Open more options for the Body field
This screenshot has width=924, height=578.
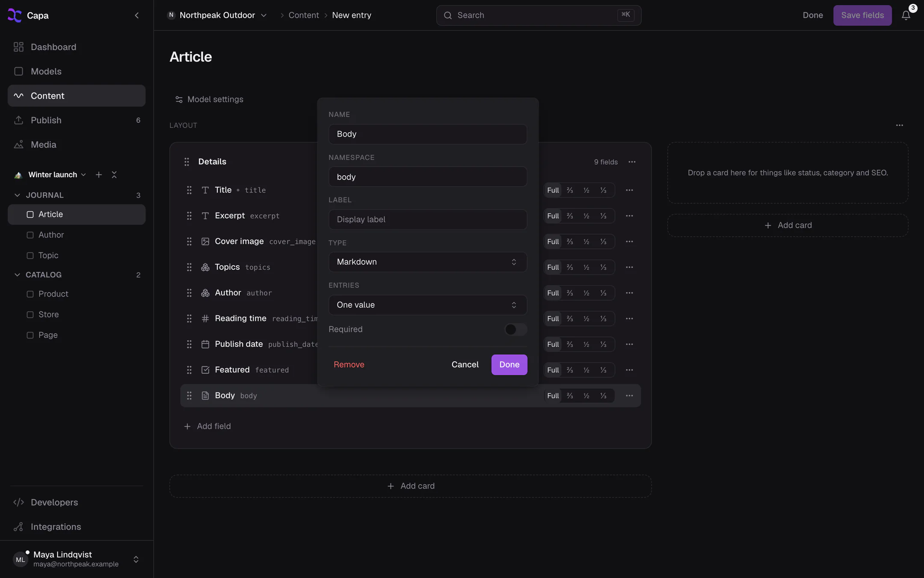[x=629, y=396]
